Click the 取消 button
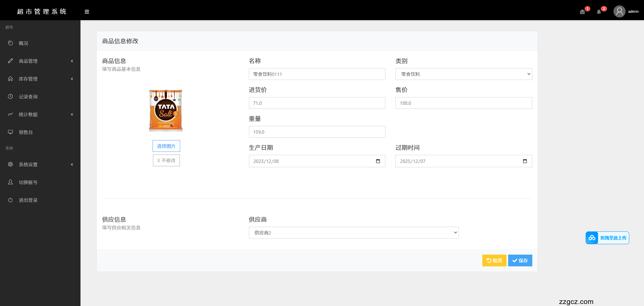 494,261
